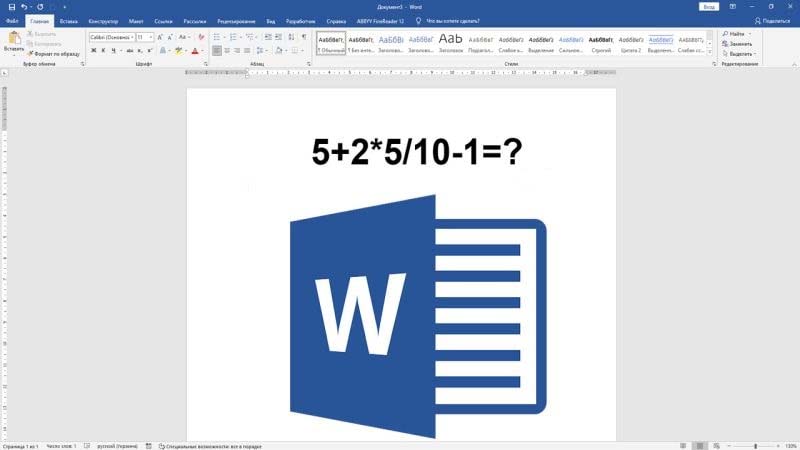Click the Sort icon
The image size is (800, 450).
pos(291,37)
